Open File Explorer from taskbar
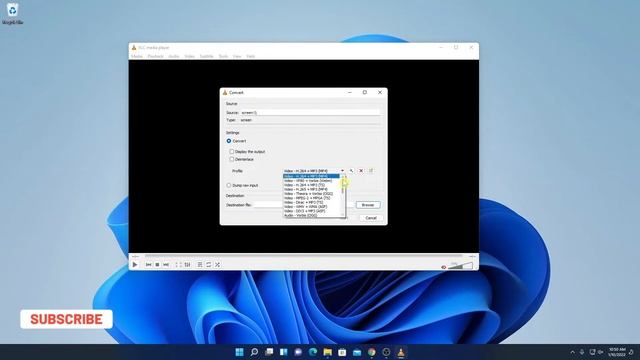Image resolution: width=640 pixels, height=360 pixels. point(328,352)
